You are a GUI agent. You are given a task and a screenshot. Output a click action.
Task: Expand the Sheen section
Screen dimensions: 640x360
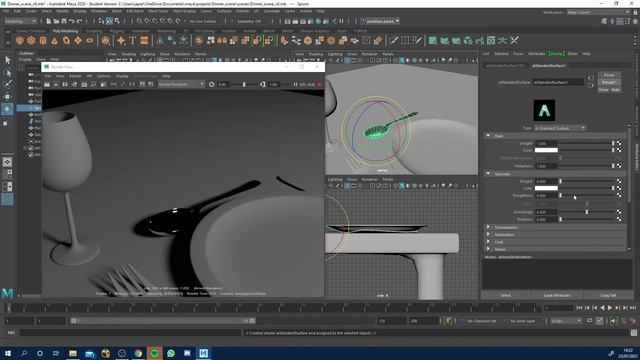coord(488,249)
